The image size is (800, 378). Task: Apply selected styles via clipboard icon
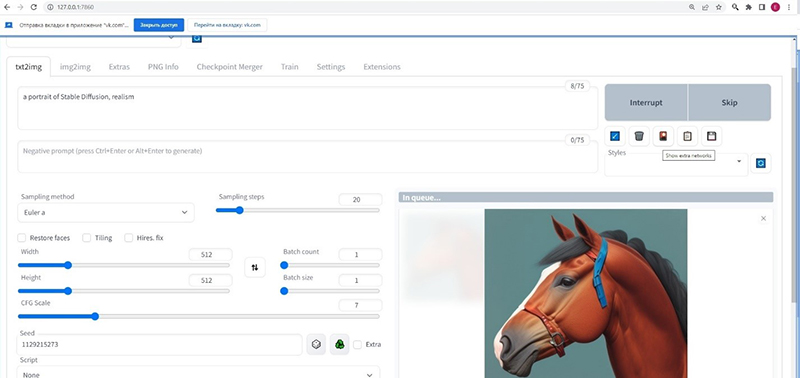point(687,136)
